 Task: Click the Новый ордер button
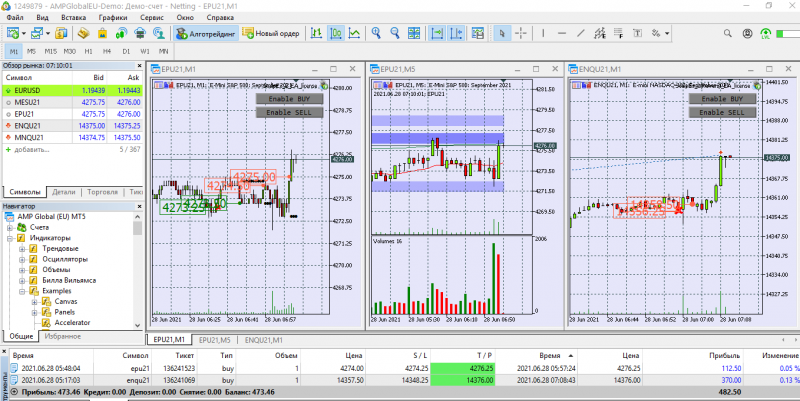pyautogui.click(x=271, y=34)
